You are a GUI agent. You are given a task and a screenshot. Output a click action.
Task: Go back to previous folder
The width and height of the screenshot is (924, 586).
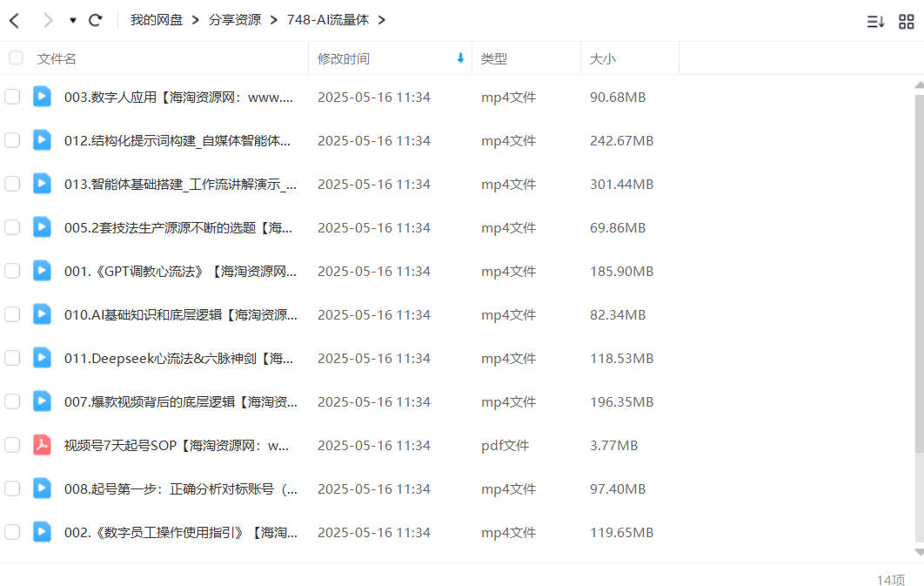pos(15,21)
